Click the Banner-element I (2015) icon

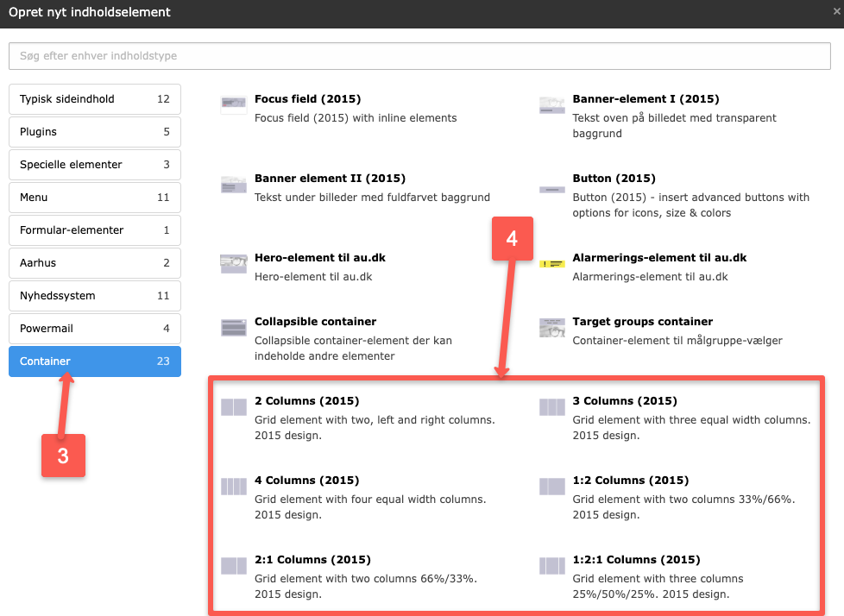pyautogui.click(x=552, y=105)
